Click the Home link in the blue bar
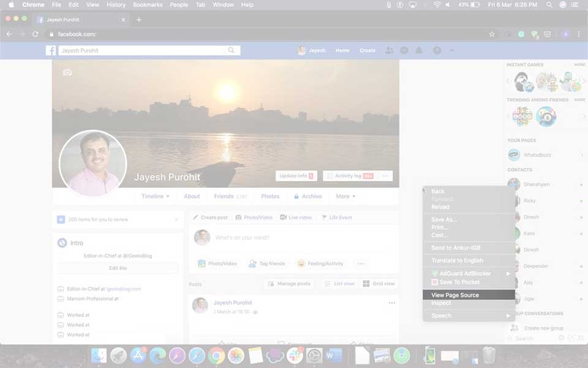The image size is (588, 368). coord(342,50)
